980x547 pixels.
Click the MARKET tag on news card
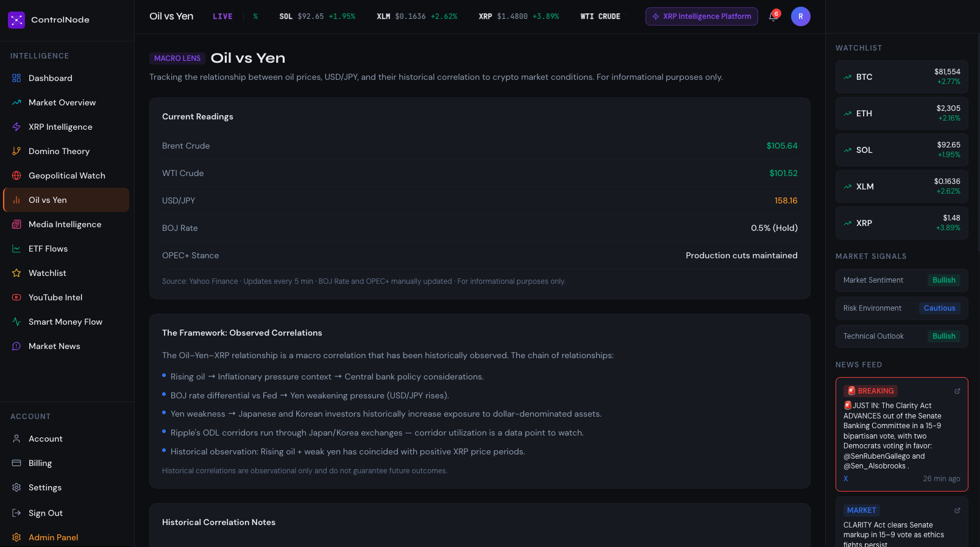click(x=861, y=510)
